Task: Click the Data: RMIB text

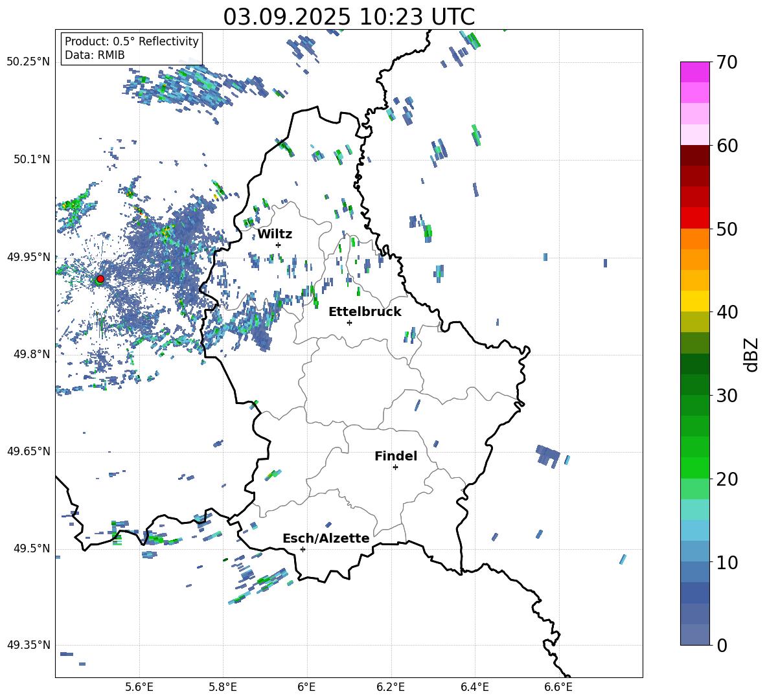Action: point(95,55)
